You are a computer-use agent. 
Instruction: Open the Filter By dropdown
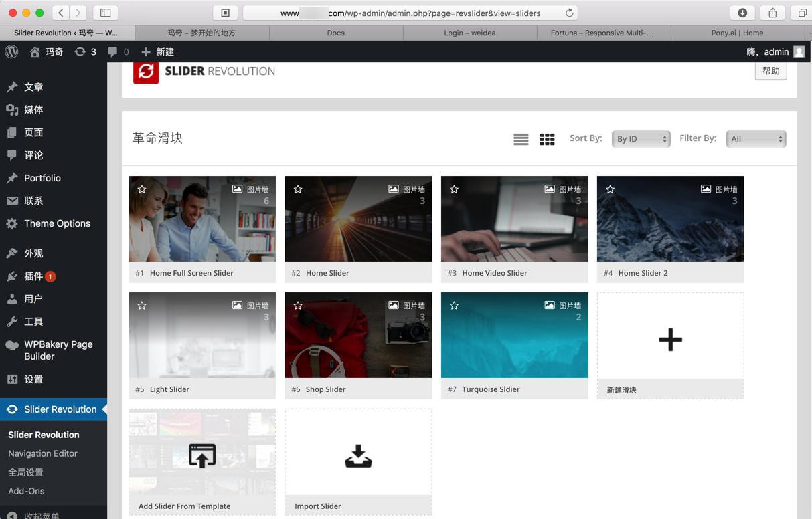point(756,139)
